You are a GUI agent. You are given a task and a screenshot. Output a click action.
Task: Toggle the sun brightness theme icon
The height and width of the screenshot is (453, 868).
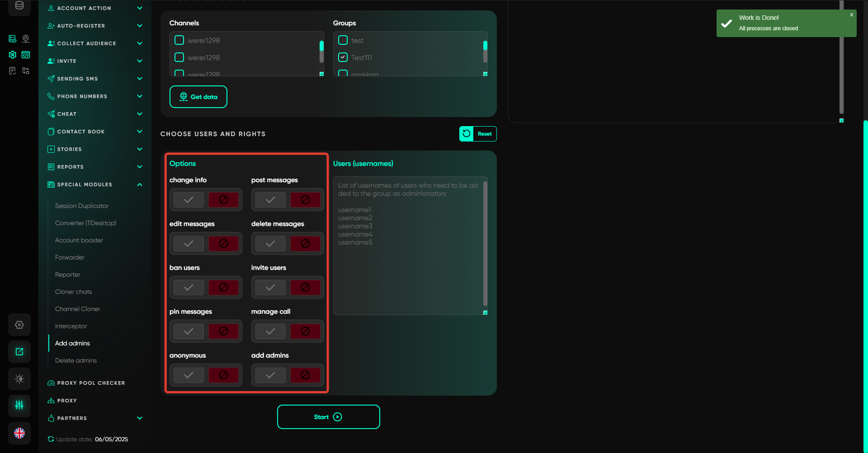(x=19, y=379)
